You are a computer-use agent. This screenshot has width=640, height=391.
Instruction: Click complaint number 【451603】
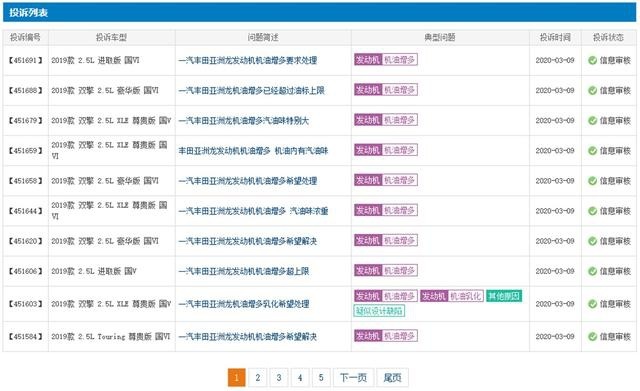[25, 304]
